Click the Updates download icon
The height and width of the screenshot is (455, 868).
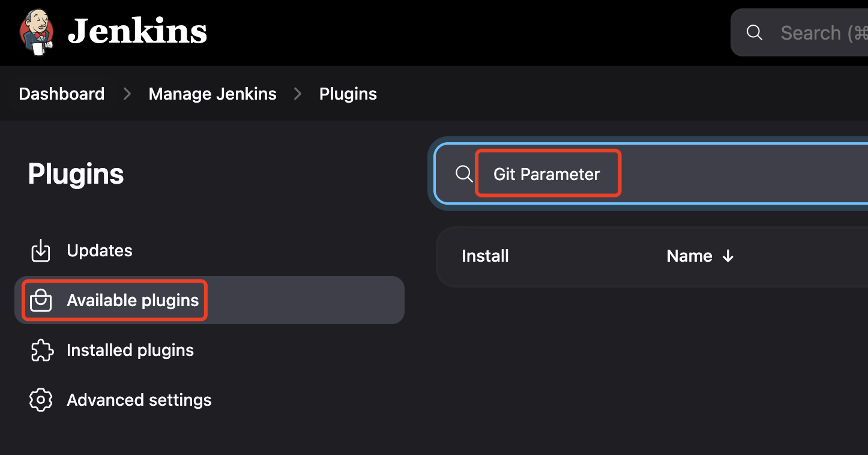click(x=41, y=251)
